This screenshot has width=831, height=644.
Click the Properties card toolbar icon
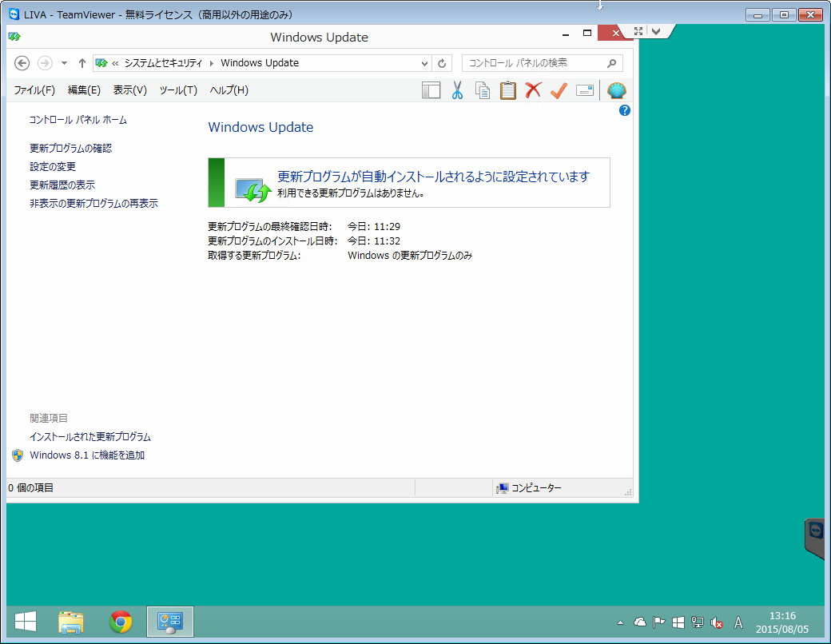(x=585, y=90)
